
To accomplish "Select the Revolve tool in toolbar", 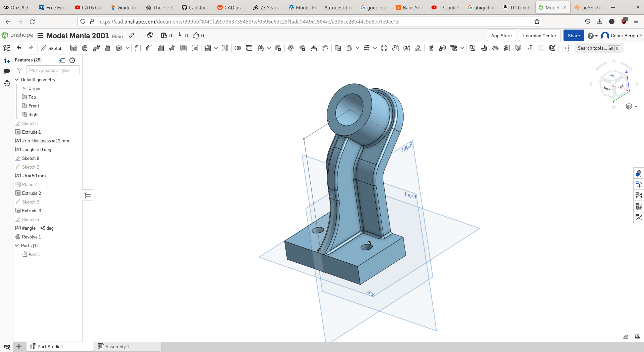I will click(85, 48).
